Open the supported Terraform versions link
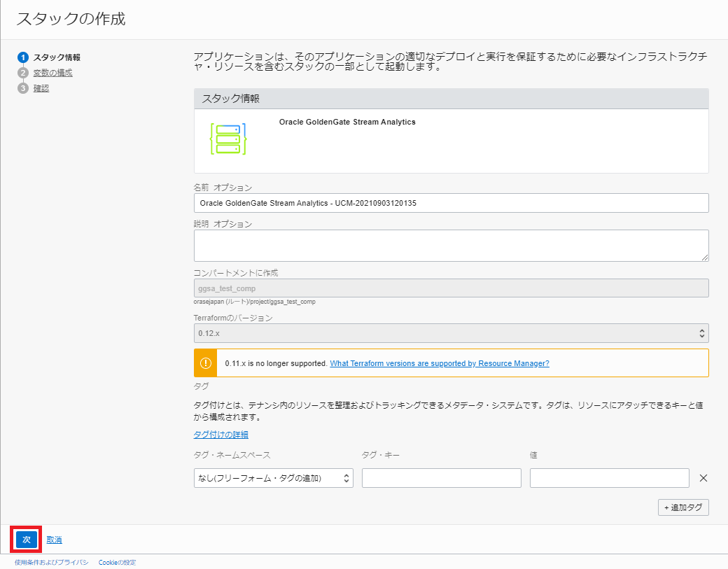This screenshot has width=728, height=569. tap(439, 363)
